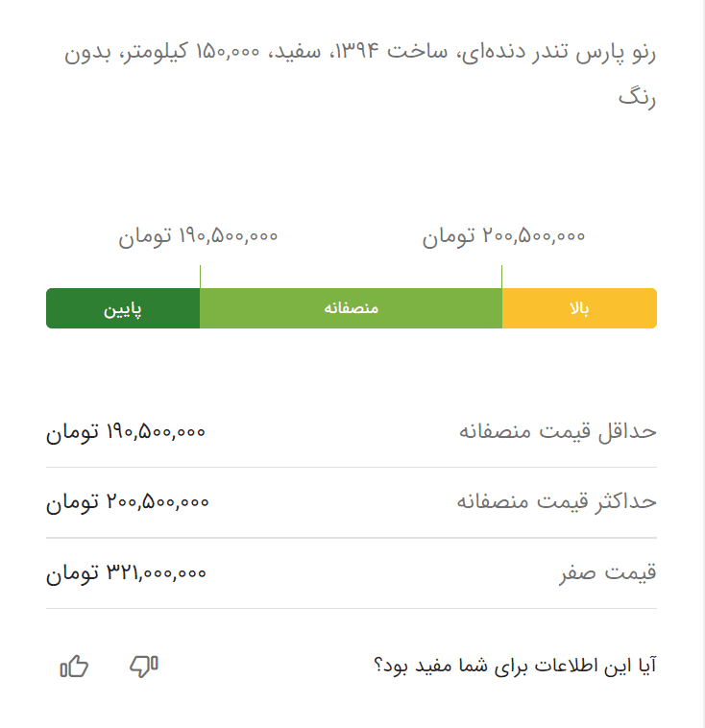Select the dark green پایین price segment
The image size is (705, 728).
(x=123, y=308)
